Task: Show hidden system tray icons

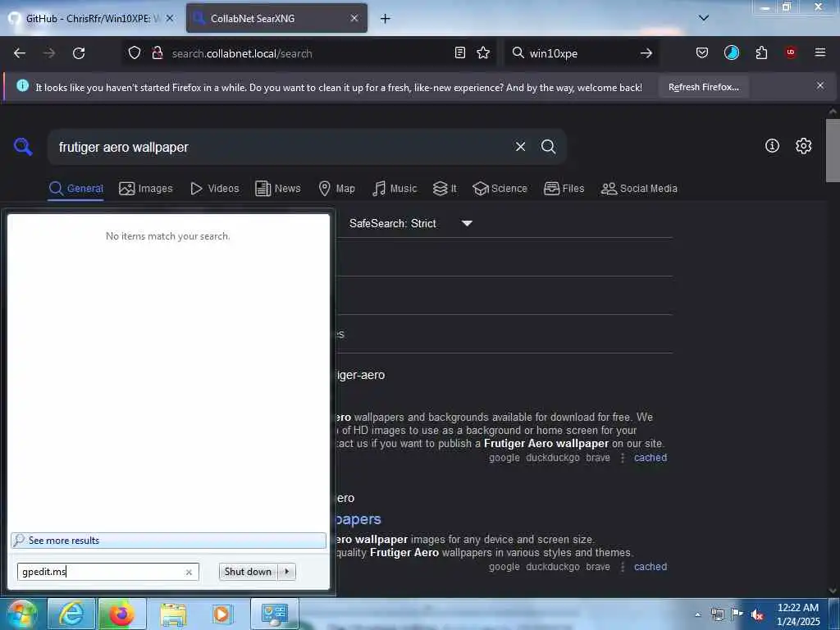Action: coord(697,614)
